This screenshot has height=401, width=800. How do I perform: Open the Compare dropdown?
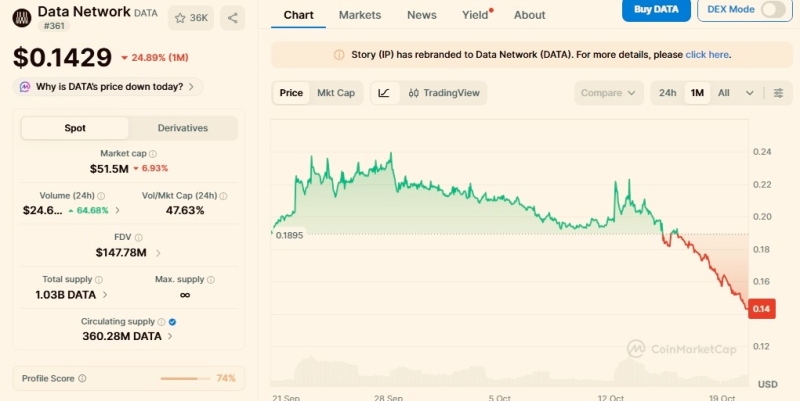(608, 93)
